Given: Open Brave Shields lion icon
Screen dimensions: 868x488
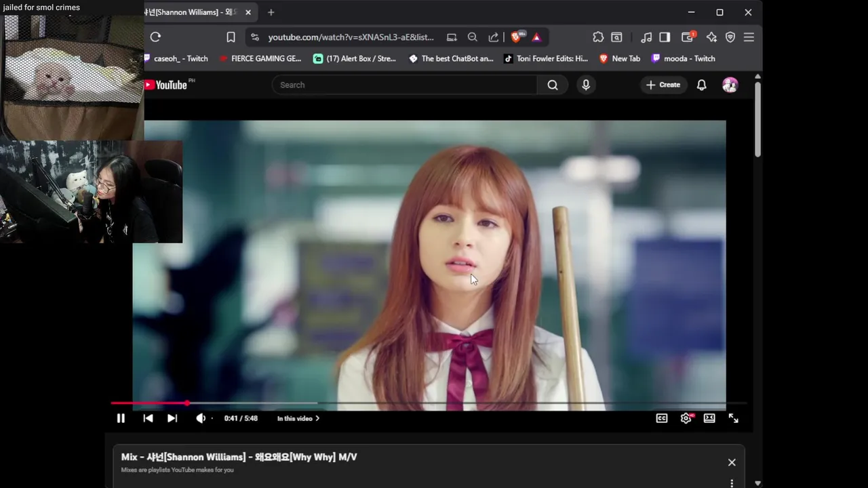Looking at the screenshot, I should pyautogui.click(x=517, y=37).
